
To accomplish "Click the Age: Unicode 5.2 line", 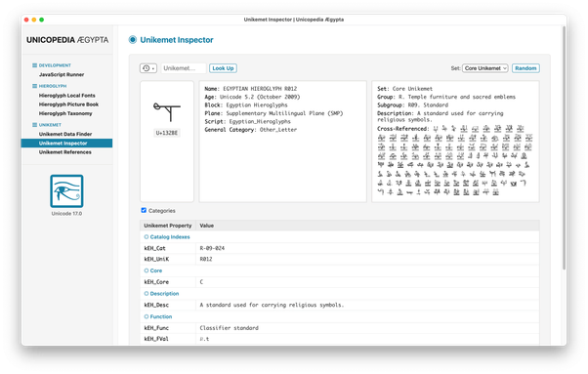I will coord(252,97).
